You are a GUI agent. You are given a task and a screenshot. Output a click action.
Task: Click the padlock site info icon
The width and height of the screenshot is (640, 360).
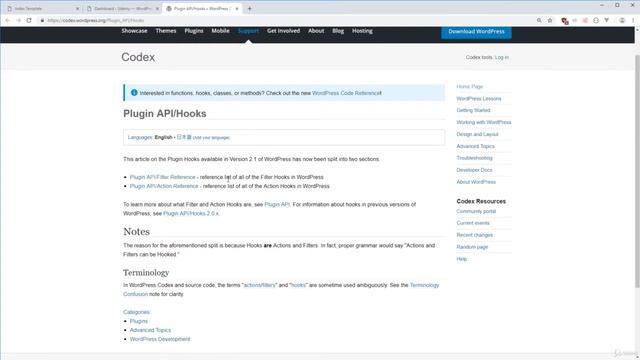[42, 20]
